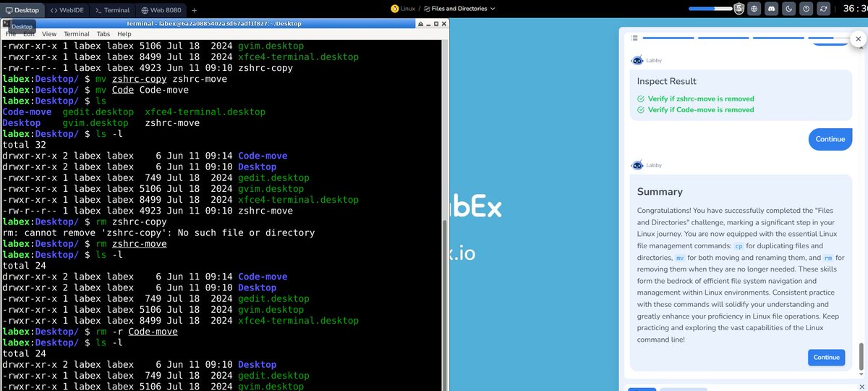
Task: Click the refresh environment icon
Action: pos(822,9)
